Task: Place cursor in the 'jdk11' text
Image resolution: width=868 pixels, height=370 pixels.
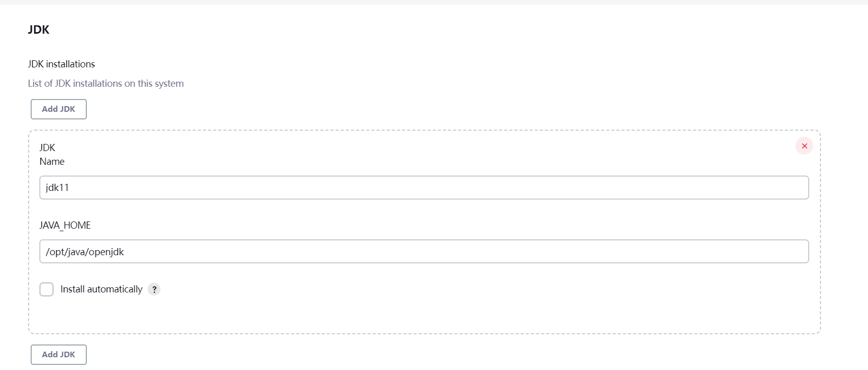Action: pyautogui.click(x=57, y=188)
